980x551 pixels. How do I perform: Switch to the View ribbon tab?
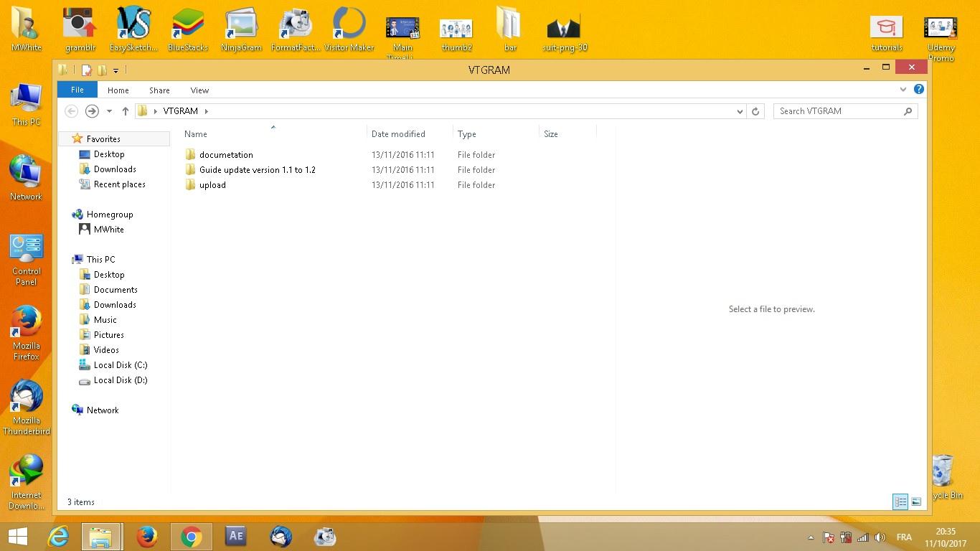click(x=199, y=90)
